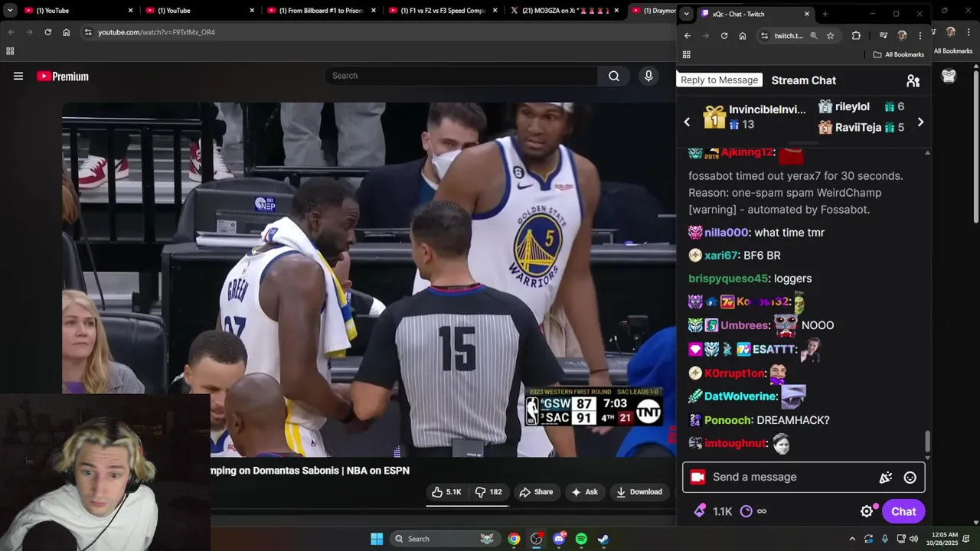
Task: Open the emote picker smiley
Action: [910, 478]
